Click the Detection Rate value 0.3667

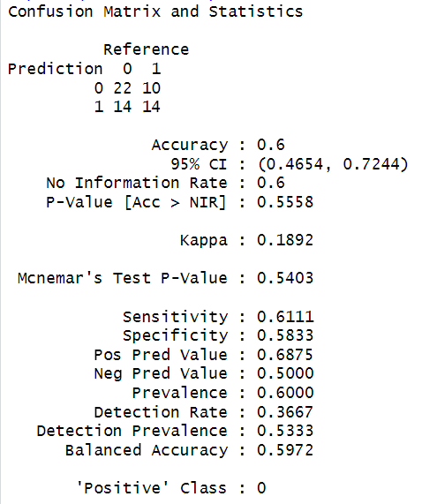(x=285, y=412)
